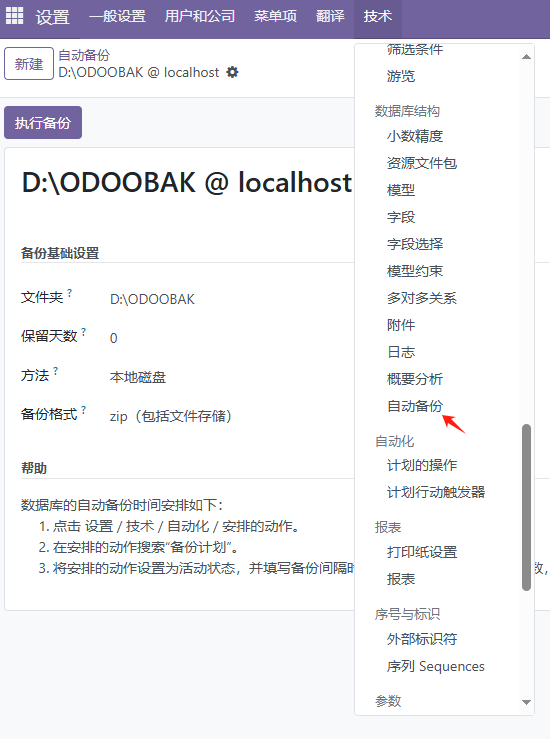Open the apps grid home menu icon
Viewport: 550px width, 739px height.
14,16
